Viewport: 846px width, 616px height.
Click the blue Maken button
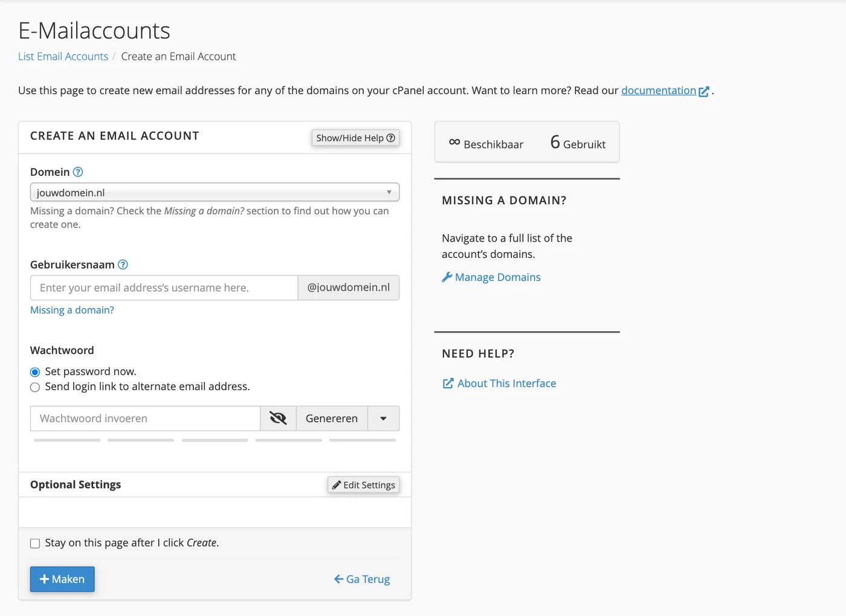tap(62, 579)
